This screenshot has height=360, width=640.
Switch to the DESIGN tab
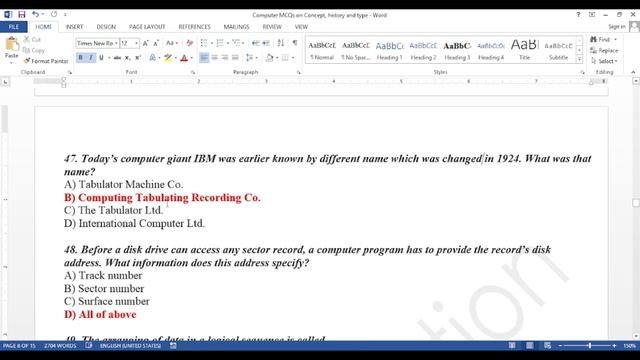106,27
